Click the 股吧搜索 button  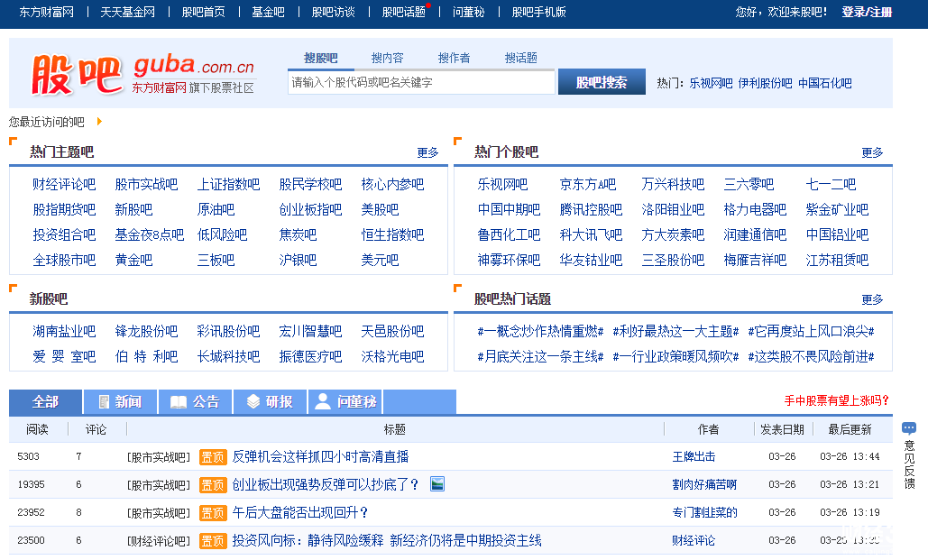(602, 82)
